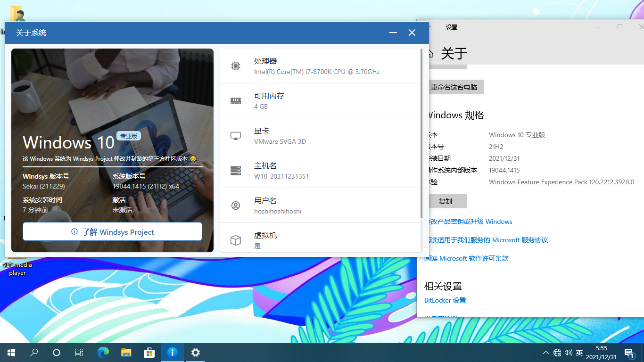Click the 复制 button in Settings
The width and height of the screenshot is (644, 362).
pyautogui.click(x=446, y=201)
